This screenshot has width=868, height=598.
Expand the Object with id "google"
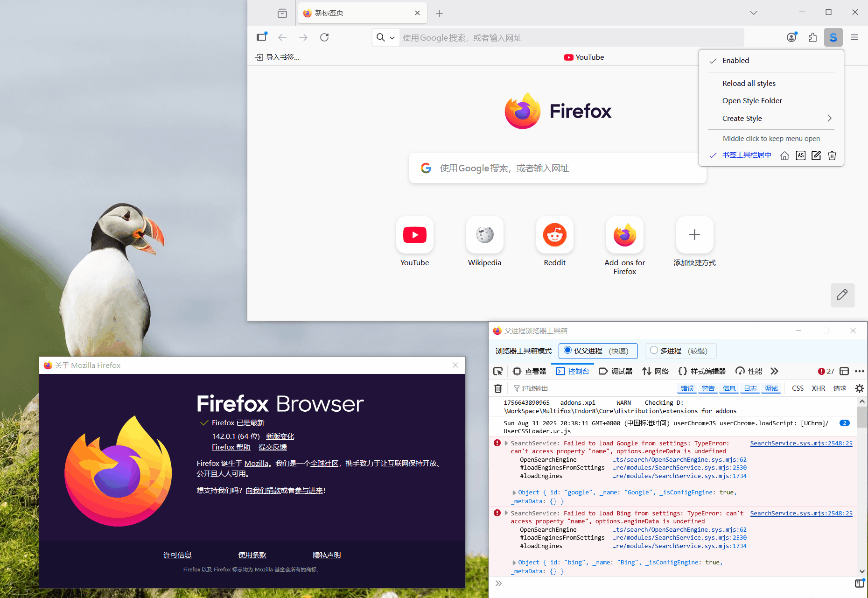tap(514, 492)
